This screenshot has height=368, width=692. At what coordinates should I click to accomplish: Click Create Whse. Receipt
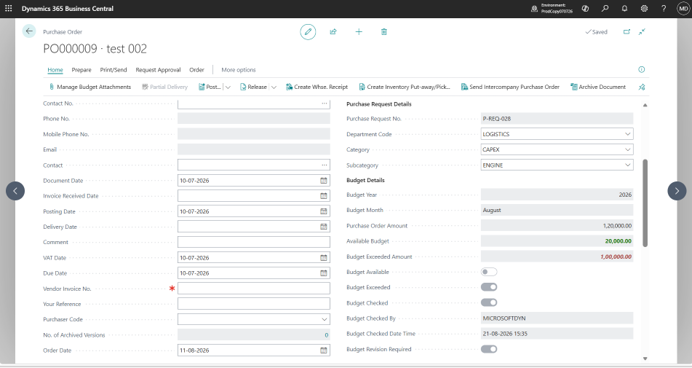point(317,87)
